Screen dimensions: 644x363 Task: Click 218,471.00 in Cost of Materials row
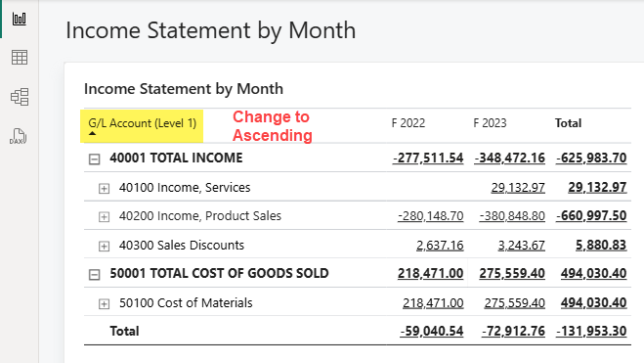coord(433,303)
